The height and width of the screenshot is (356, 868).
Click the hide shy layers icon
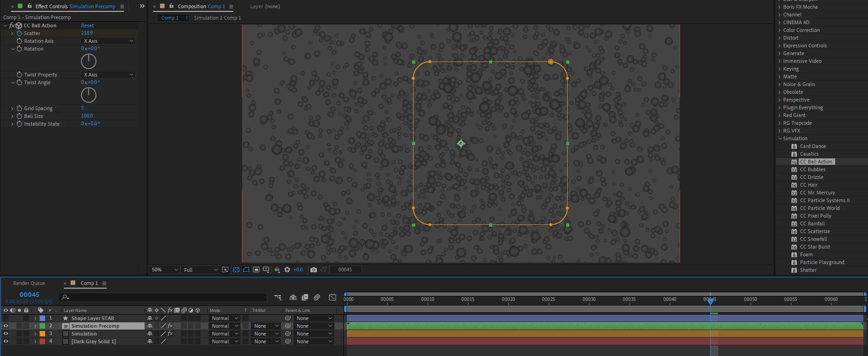[293, 297]
